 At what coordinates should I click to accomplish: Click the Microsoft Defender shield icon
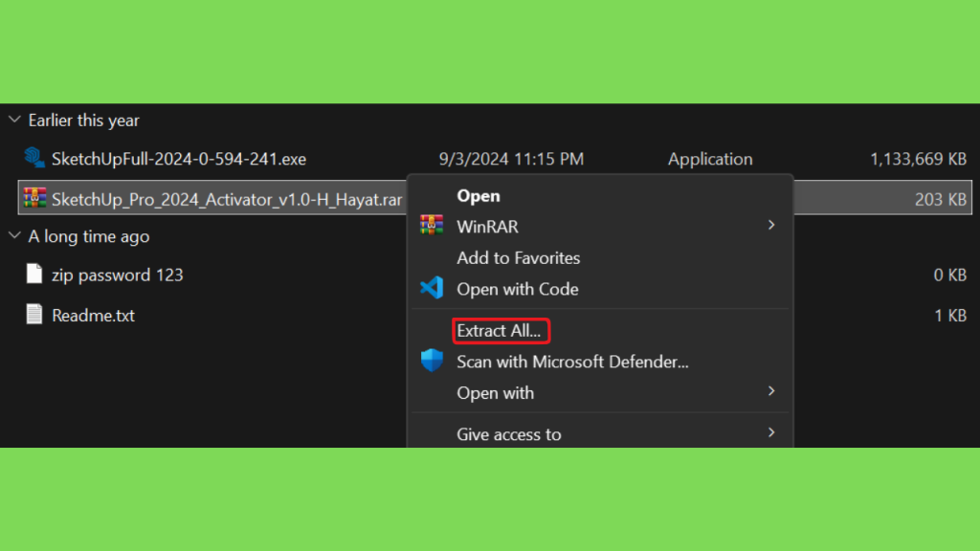point(432,361)
